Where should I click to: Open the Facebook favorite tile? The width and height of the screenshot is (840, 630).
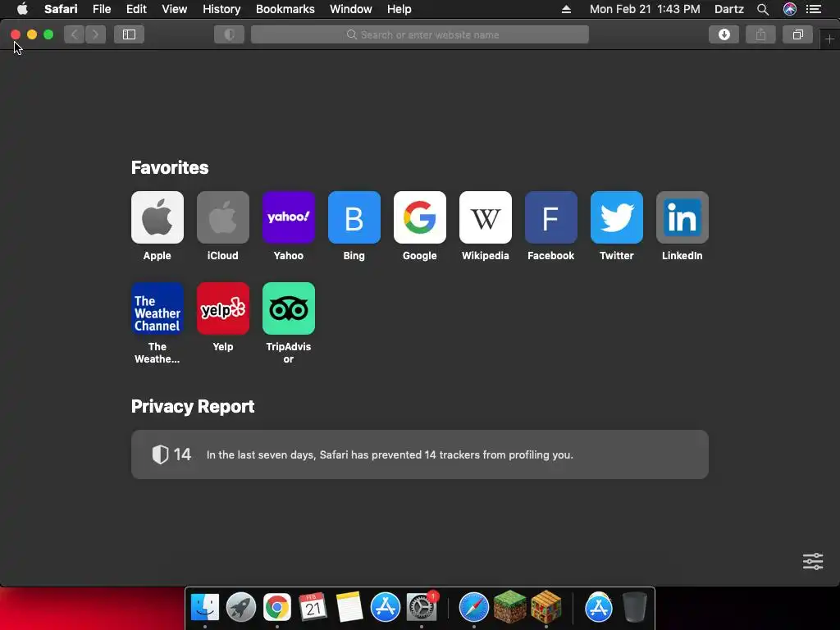tap(551, 217)
